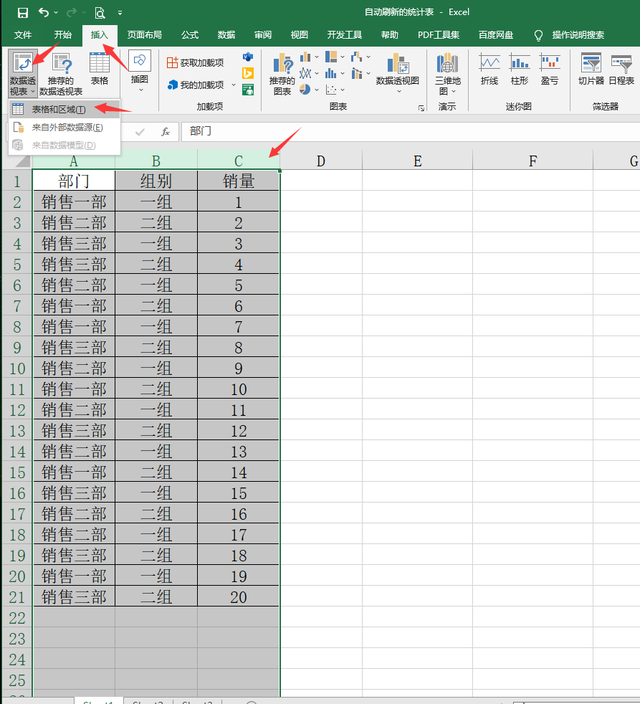Open the statistic histogram chart dropdown
The image size is (640, 704).
342,73
